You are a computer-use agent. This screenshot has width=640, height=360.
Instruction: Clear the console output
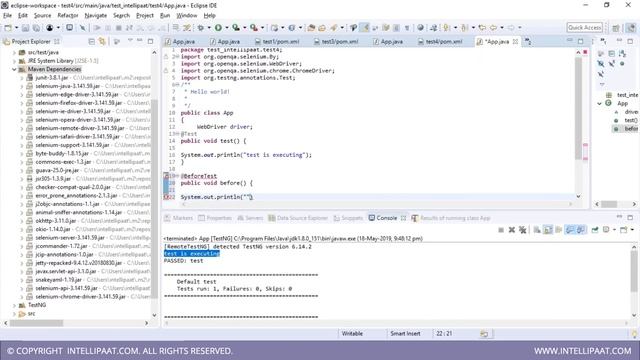(x=537, y=230)
